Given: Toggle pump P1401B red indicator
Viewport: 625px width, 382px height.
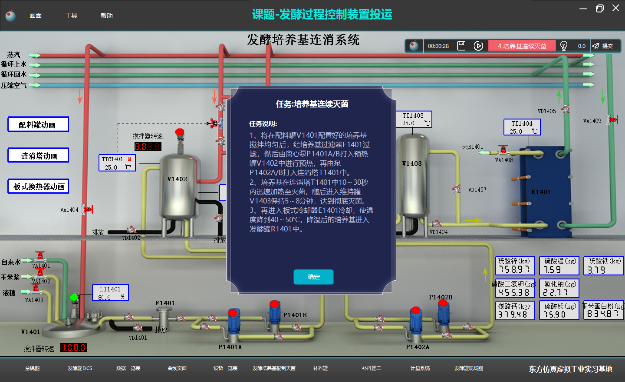Looking at the screenshot, I should [274, 305].
